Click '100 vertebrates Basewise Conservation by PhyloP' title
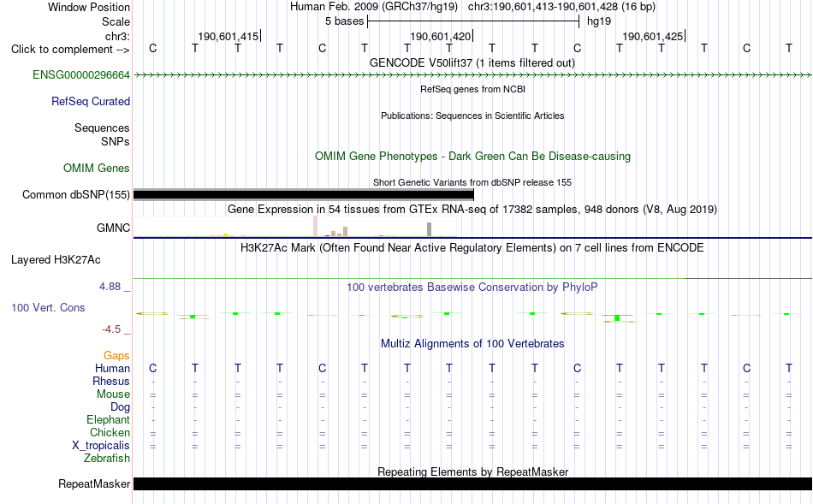Screen dimensions: 813x504 [x=472, y=288]
